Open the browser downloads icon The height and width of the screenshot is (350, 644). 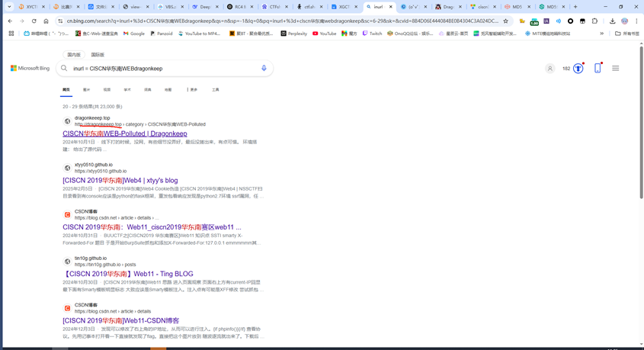click(612, 21)
